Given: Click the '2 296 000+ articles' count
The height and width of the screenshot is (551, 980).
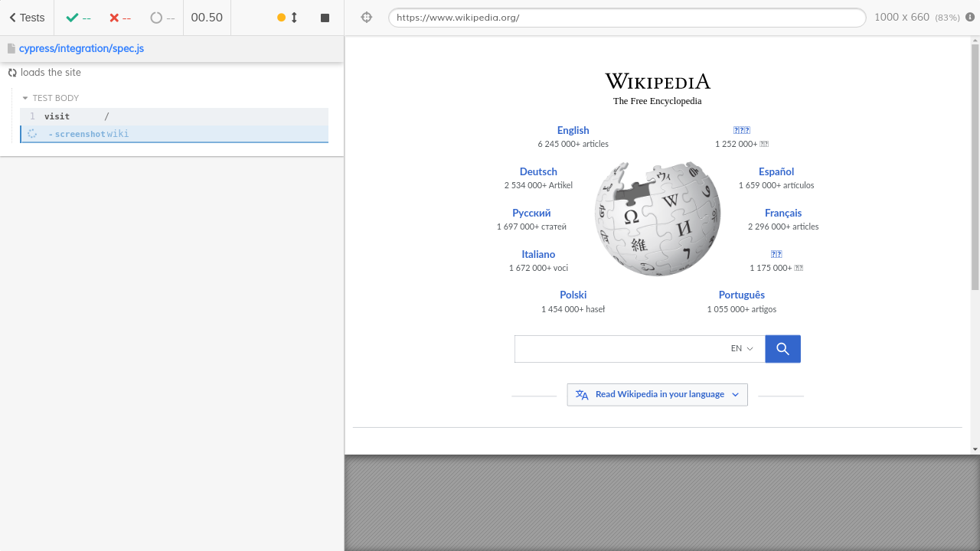Looking at the screenshot, I should tap(783, 227).
